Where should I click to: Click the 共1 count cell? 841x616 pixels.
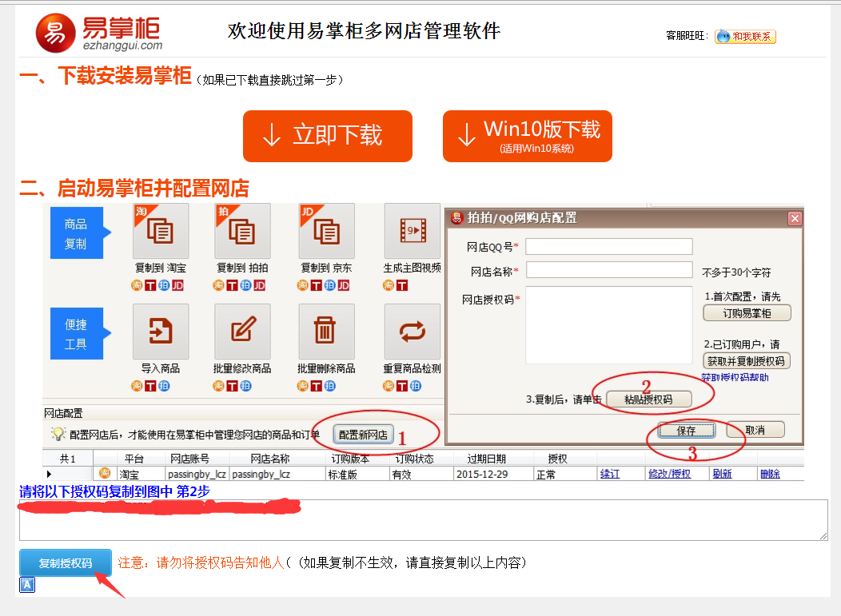(68, 459)
